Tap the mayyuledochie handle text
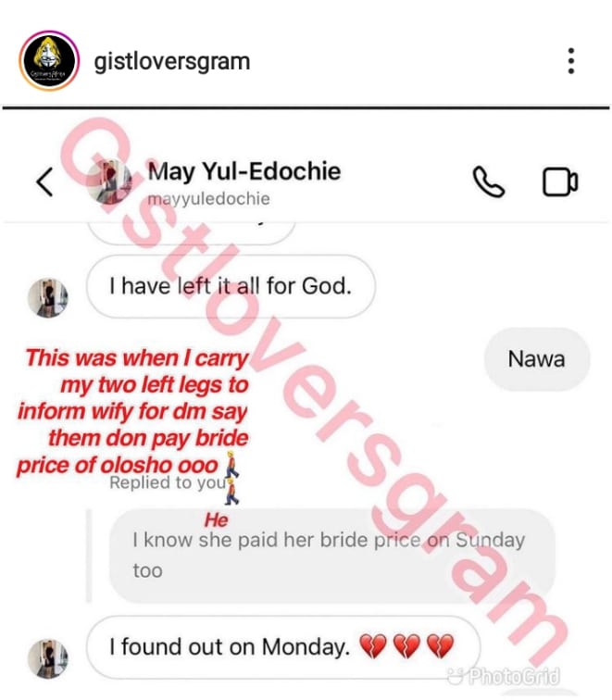This screenshot has height=700, width=612. click(x=208, y=199)
